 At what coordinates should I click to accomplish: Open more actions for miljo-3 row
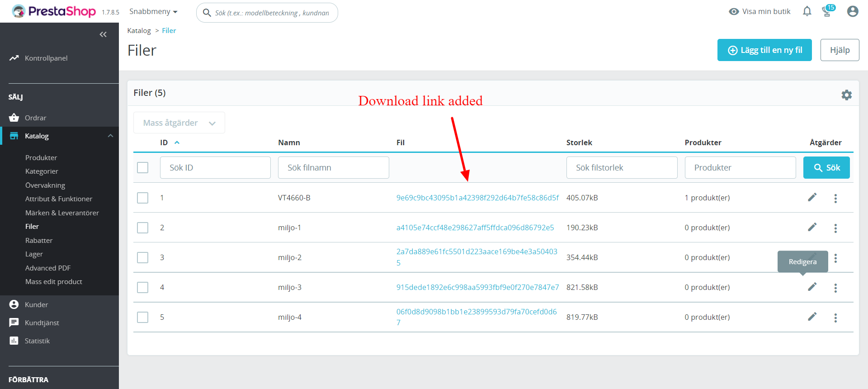click(x=835, y=288)
